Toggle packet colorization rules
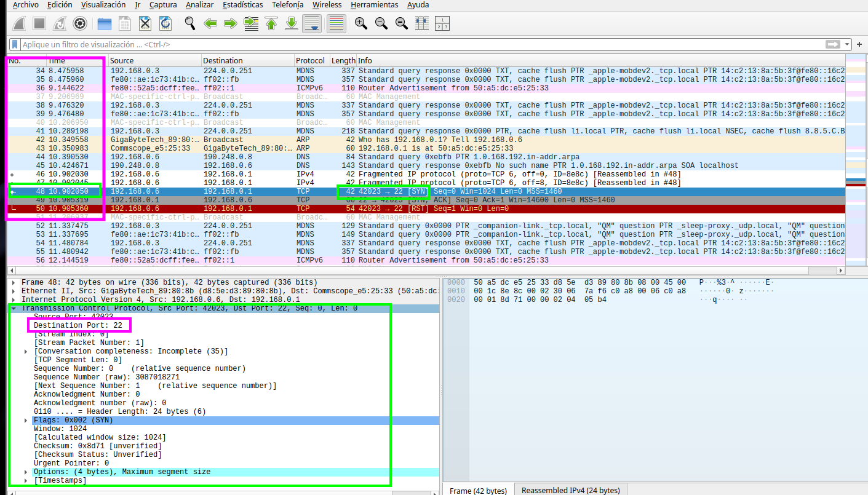Viewport: 868px width, 495px height. click(x=336, y=24)
